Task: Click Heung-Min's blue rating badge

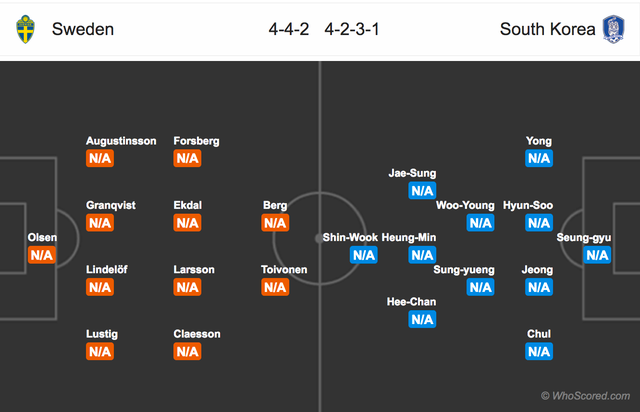Action: (x=421, y=255)
